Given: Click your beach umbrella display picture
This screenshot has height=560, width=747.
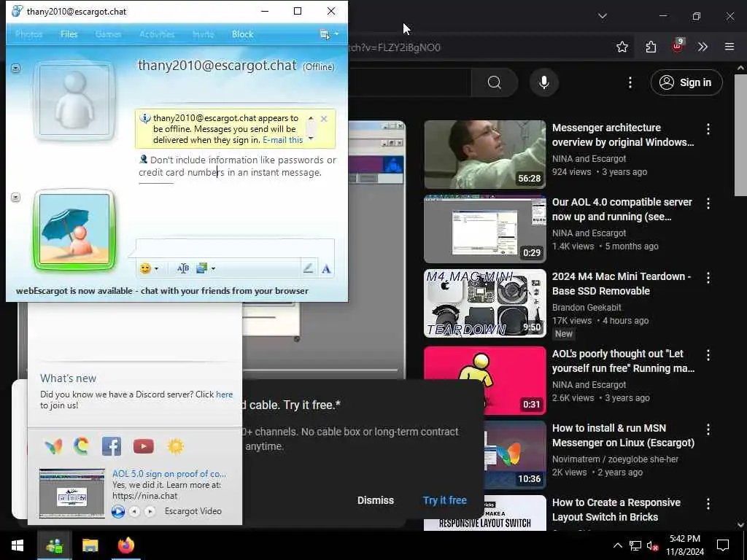Looking at the screenshot, I should [x=74, y=229].
